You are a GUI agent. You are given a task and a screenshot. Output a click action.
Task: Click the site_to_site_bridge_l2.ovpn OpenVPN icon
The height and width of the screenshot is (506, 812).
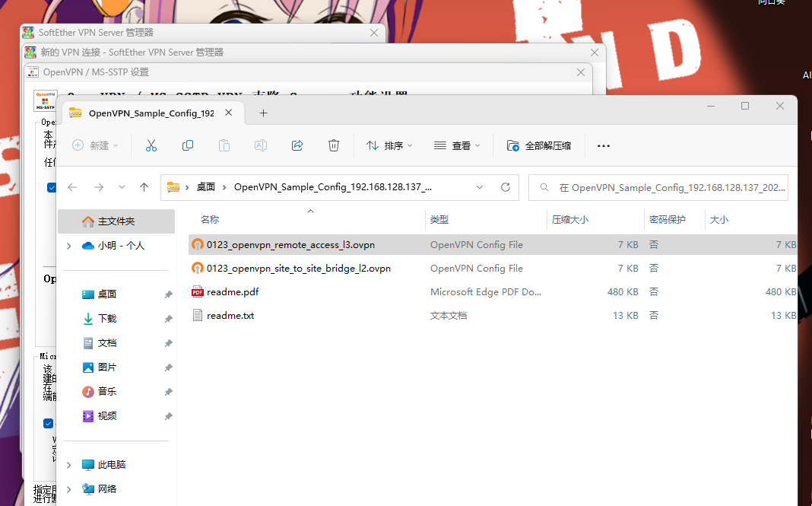pos(198,269)
